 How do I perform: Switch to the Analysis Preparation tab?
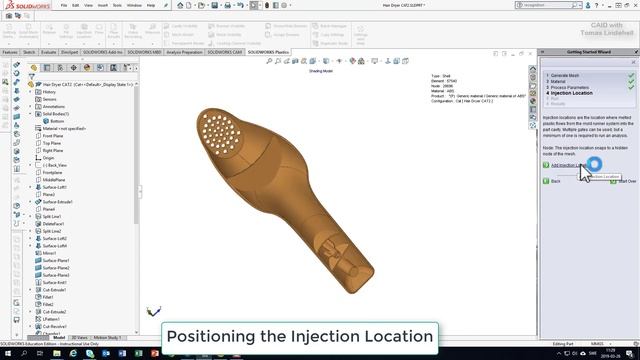pos(184,52)
